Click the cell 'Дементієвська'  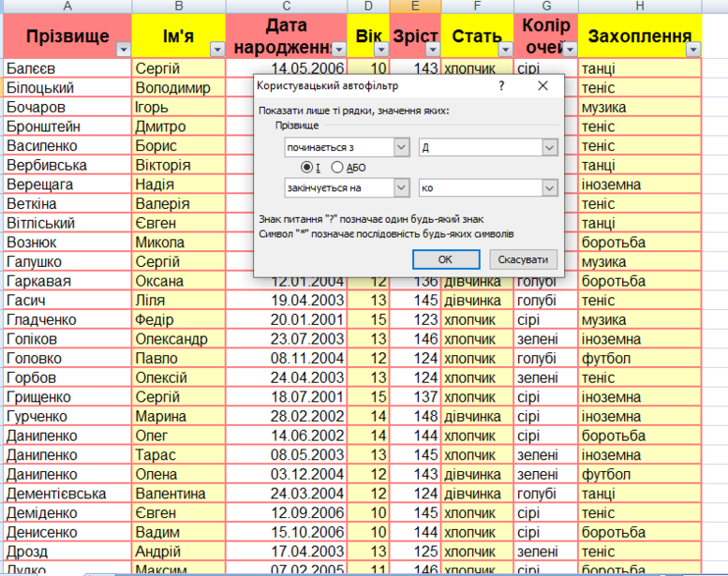tap(67, 494)
